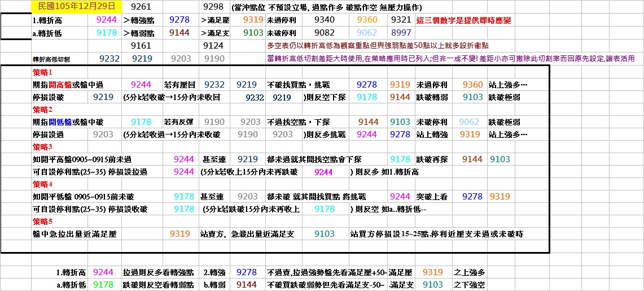Select 9190 in the 轉折高低切割 row

point(213,59)
